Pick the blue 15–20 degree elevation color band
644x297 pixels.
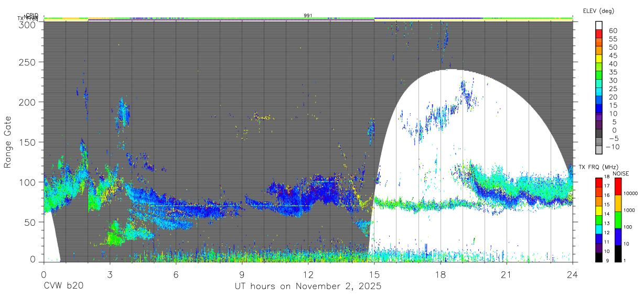point(599,101)
